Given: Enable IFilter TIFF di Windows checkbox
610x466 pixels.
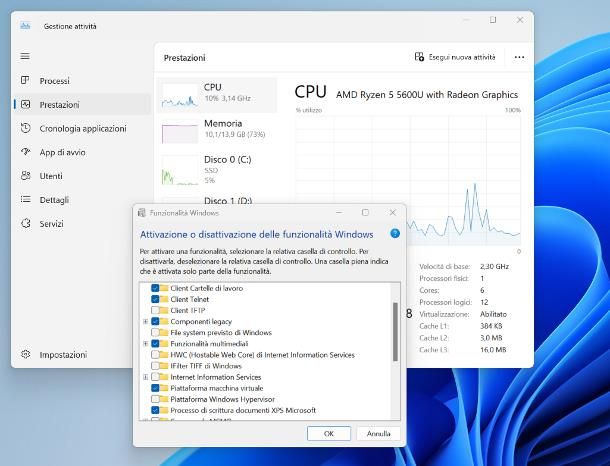Looking at the screenshot, I should click(x=155, y=366).
